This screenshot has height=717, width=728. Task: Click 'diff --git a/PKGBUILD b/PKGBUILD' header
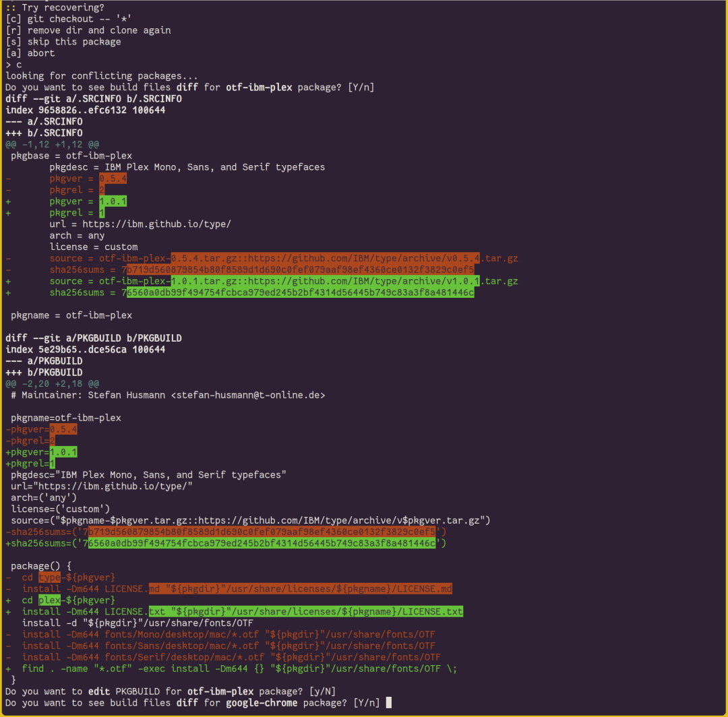point(94,338)
